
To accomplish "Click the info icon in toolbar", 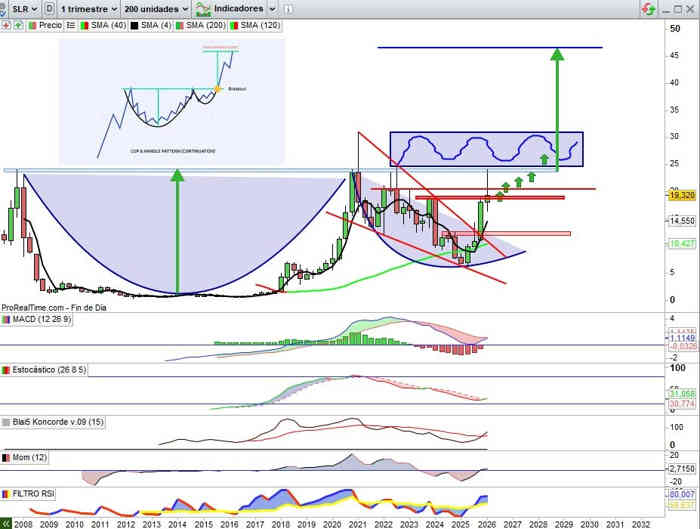I will pyautogui.click(x=288, y=8).
